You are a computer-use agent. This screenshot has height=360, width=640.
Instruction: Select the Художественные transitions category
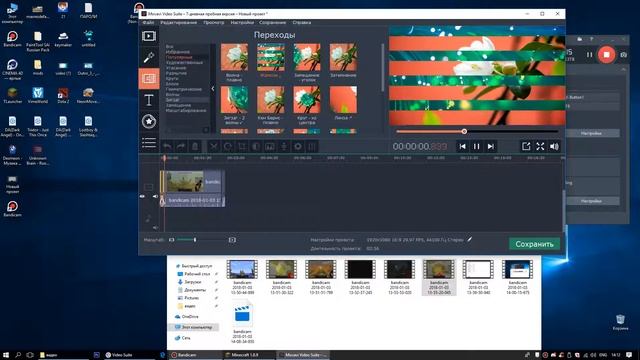pyautogui.click(x=184, y=62)
